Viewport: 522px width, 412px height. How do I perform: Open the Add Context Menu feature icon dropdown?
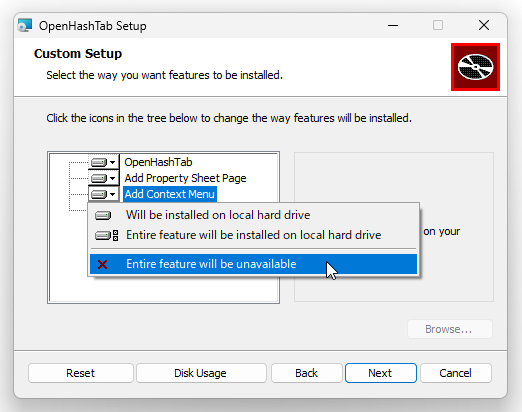(x=104, y=194)
